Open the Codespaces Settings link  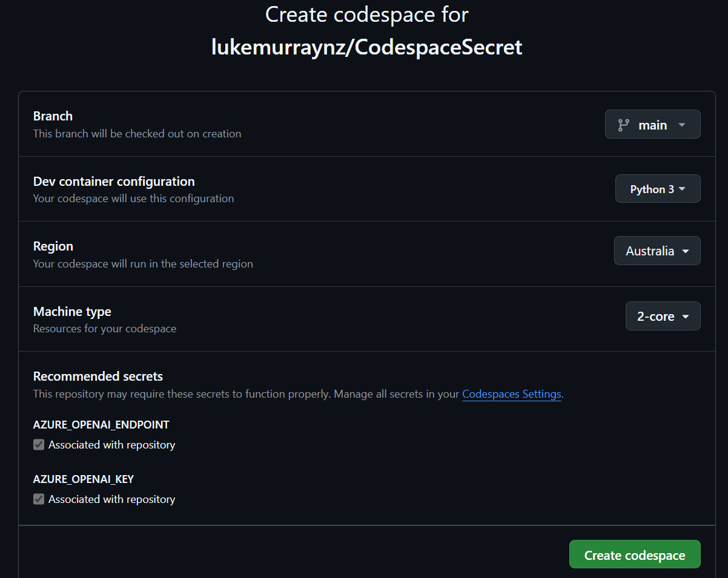pyautogui.click(x=512, y=394)
